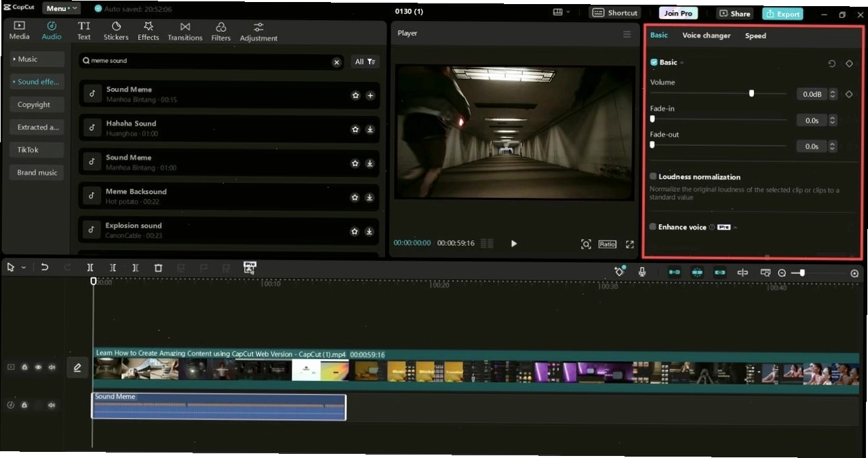Open the CapCut Menu dropdown
The width and height of the screenshot is (868, 458).
(61, 8)
